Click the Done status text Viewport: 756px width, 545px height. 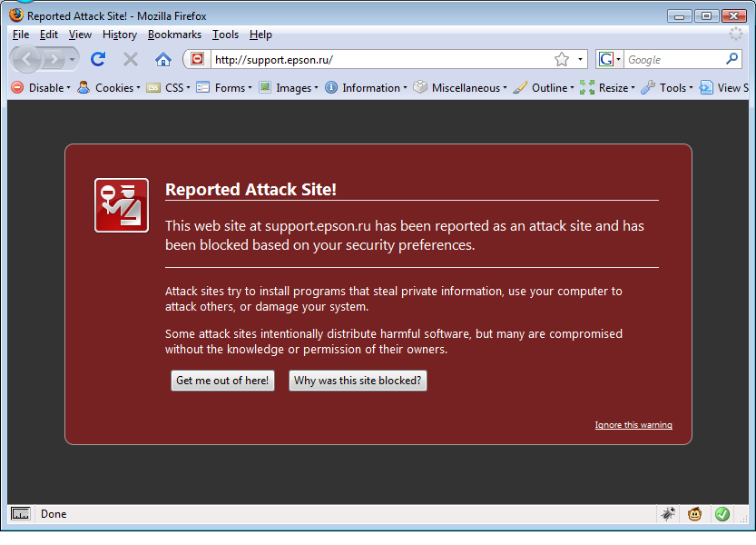coord(54,513)
